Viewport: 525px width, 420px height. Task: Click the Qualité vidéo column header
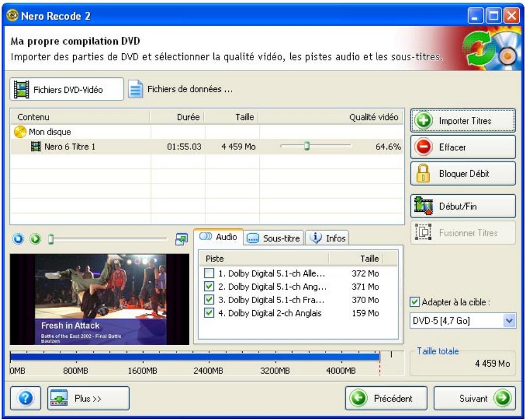(331, 117)
